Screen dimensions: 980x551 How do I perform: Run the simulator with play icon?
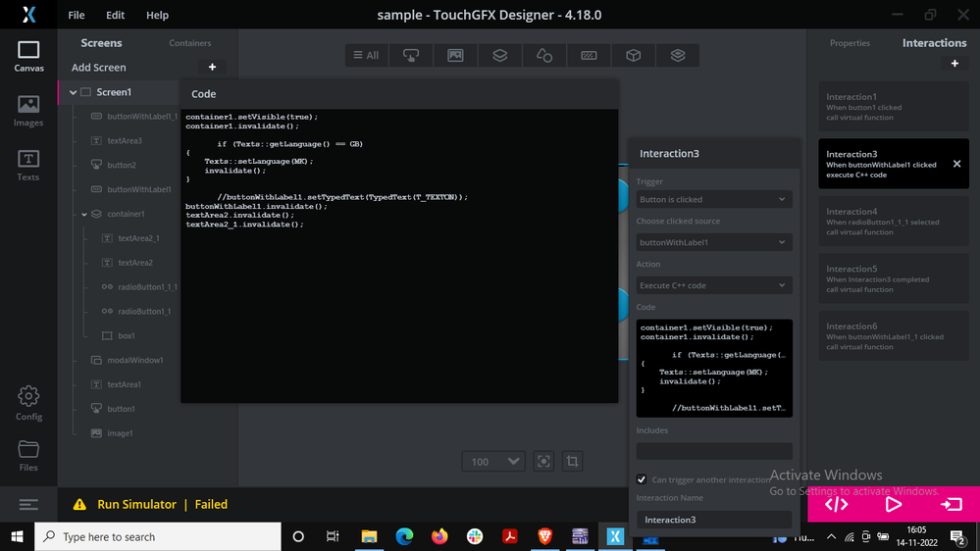(x=893, y=504)
